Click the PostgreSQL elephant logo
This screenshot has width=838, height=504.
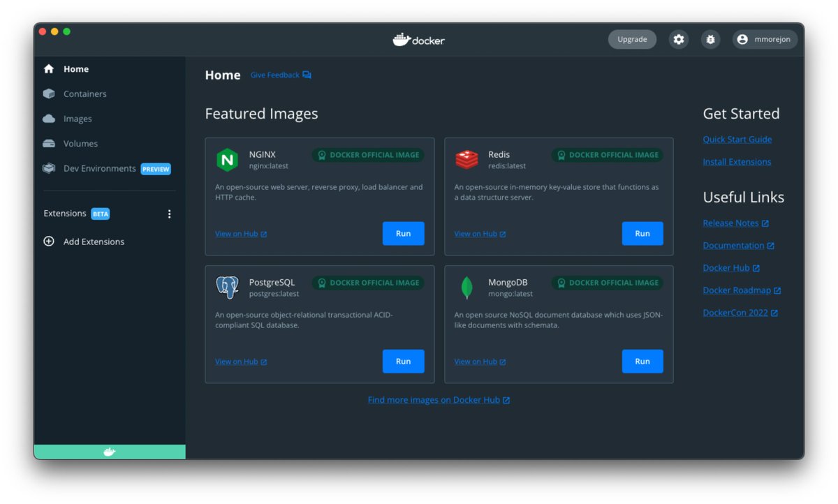[227, 288]
